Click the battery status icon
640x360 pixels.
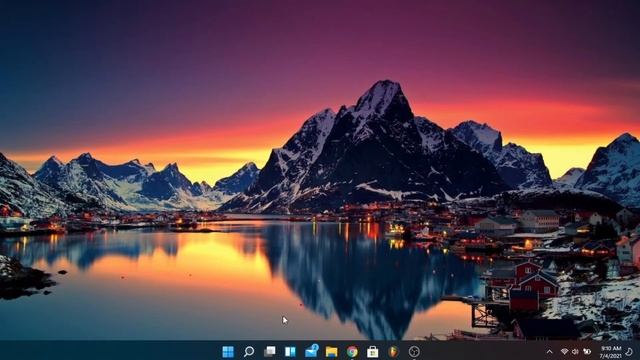tap(587, 351)
